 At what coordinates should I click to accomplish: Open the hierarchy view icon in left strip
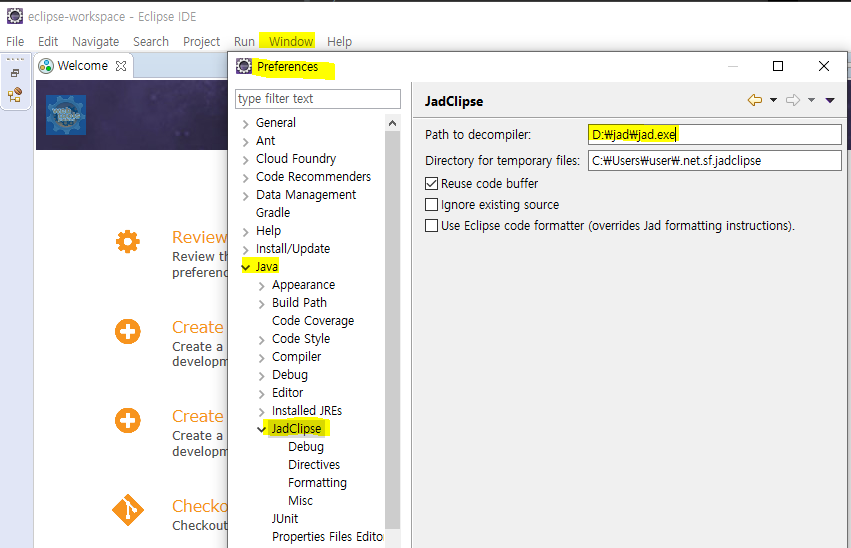15,94
